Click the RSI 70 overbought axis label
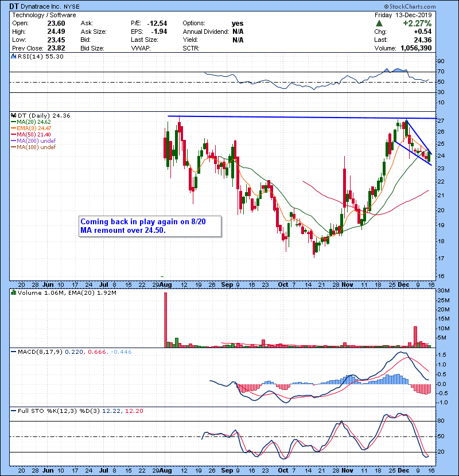459x476 pixels. 441,72
